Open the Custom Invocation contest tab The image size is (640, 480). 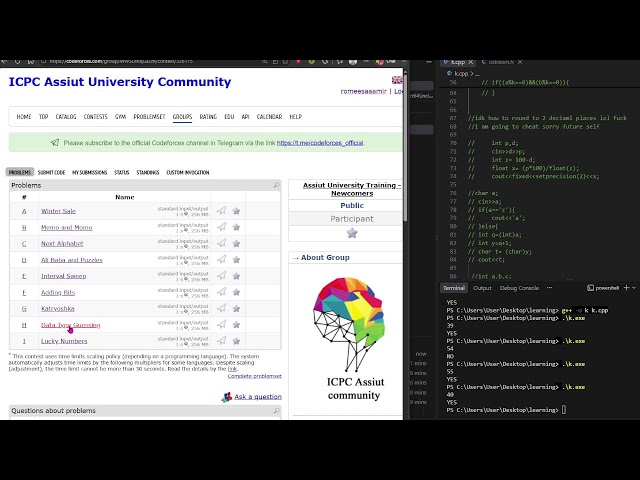188,172
